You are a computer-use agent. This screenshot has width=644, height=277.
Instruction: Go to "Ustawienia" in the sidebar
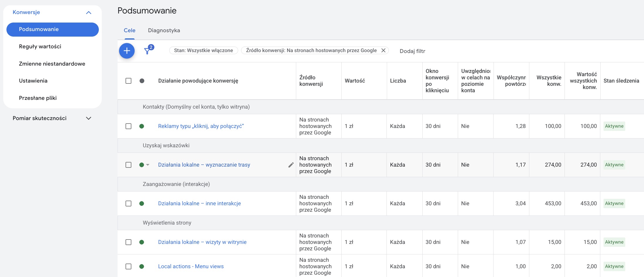tap(33, 81)
